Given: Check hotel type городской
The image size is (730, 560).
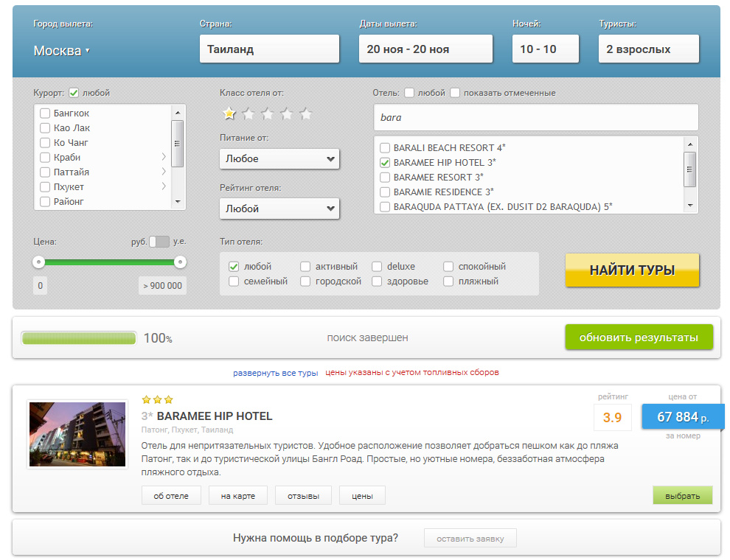Looking at the screenshot, I should (305, 281).
